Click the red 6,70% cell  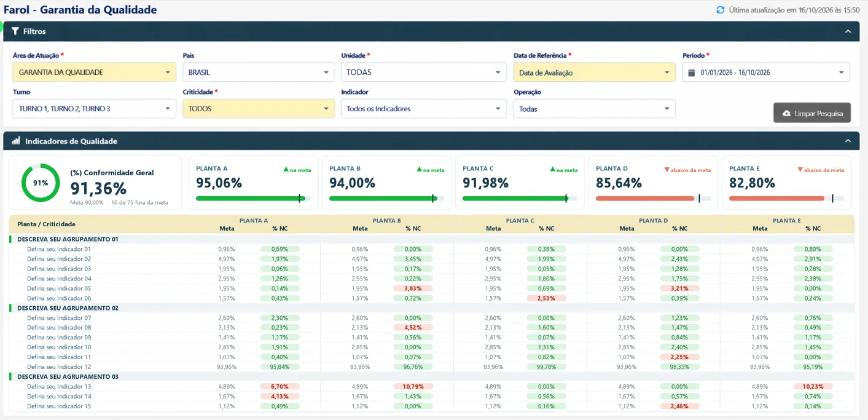[x=280, y=386]
